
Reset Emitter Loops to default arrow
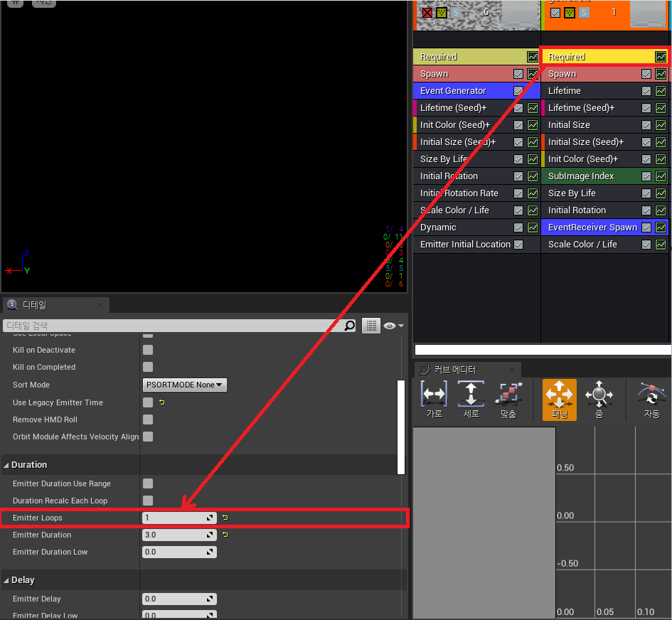pyautogui.click(x=225, y=518)
